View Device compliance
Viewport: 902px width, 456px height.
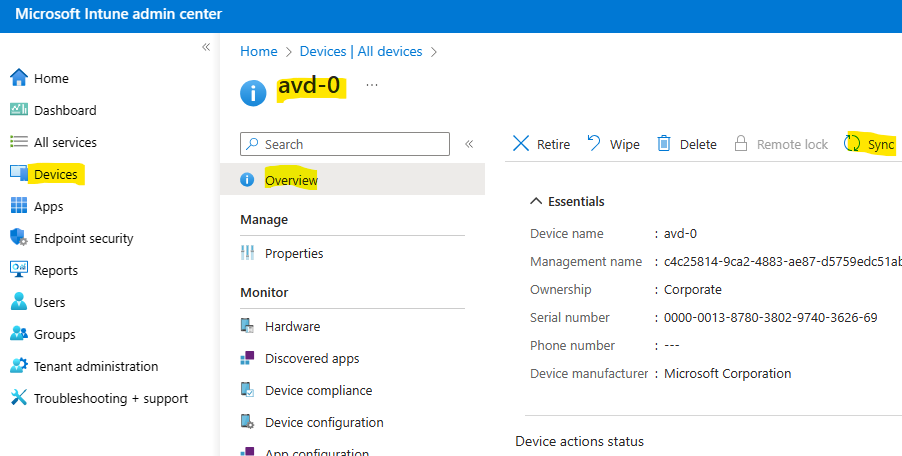(x=318, y=390)
